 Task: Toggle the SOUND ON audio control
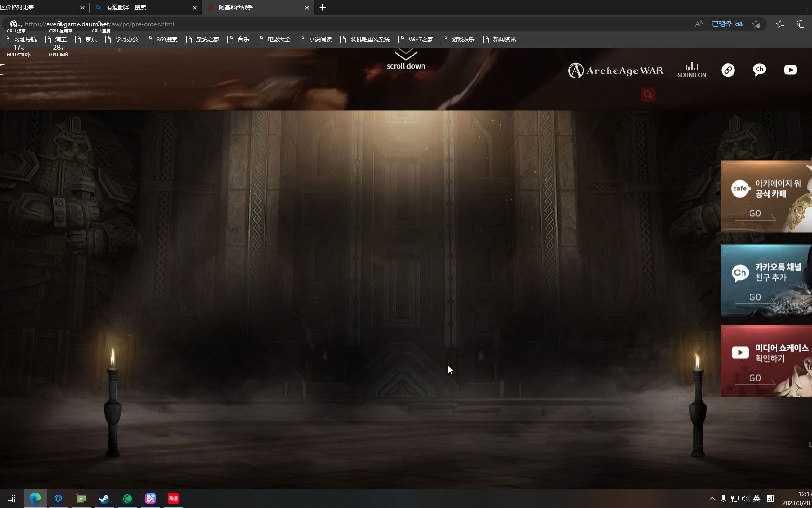click(x=692, y=70)
